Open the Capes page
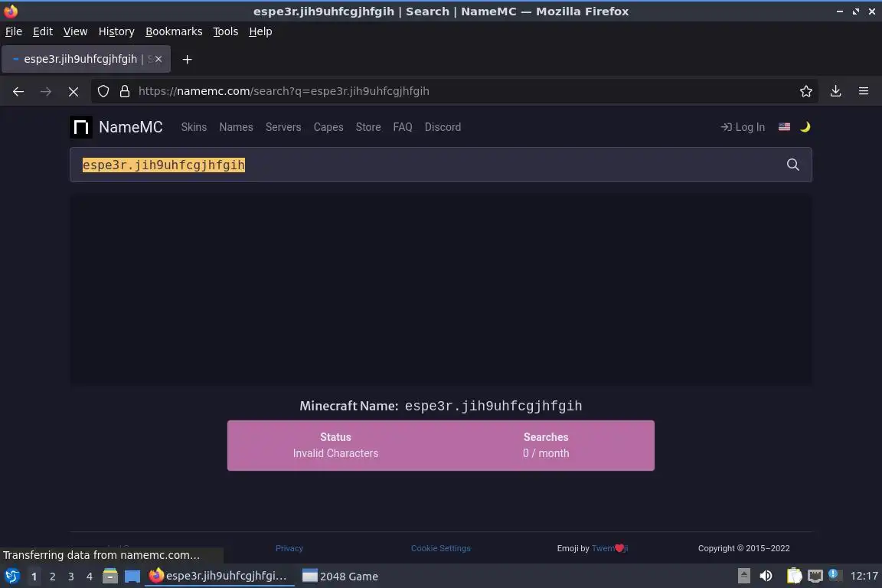Viewport: 882px width, 588px height. (328, 127)
